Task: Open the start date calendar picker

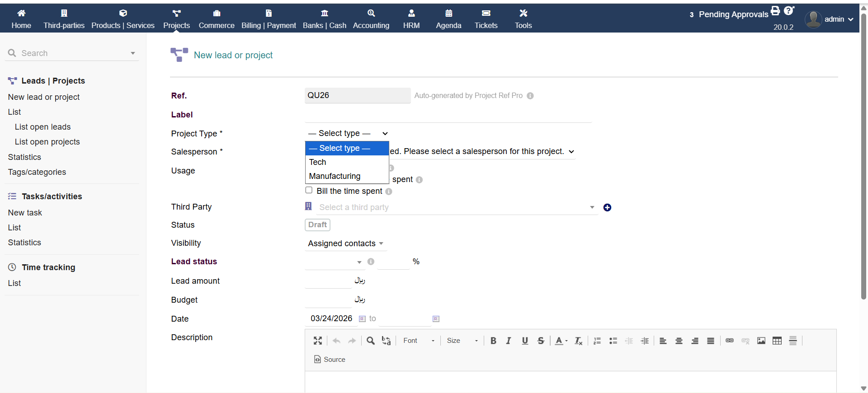Action: tap(362, 319)
